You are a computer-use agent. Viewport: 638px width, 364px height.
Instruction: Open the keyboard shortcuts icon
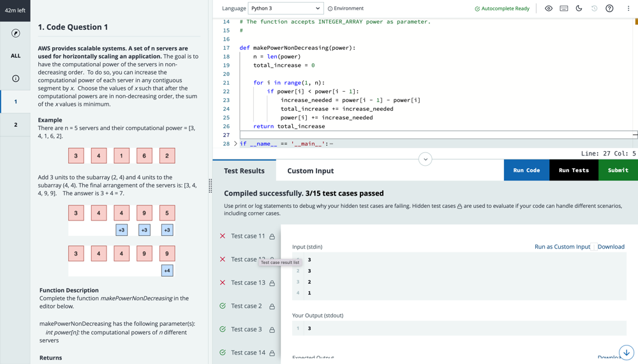tap(564, 8)
